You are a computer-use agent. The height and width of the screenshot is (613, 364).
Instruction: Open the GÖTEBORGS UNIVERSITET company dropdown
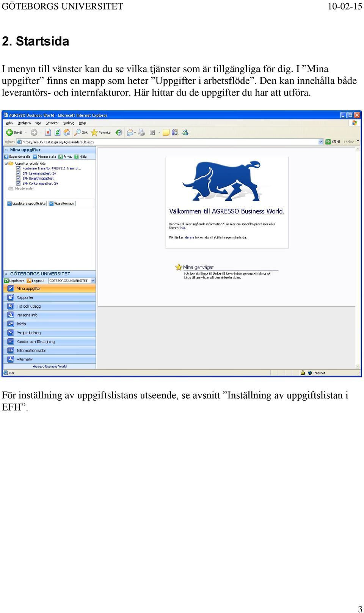pyautogui.click(x=72, y=281)
